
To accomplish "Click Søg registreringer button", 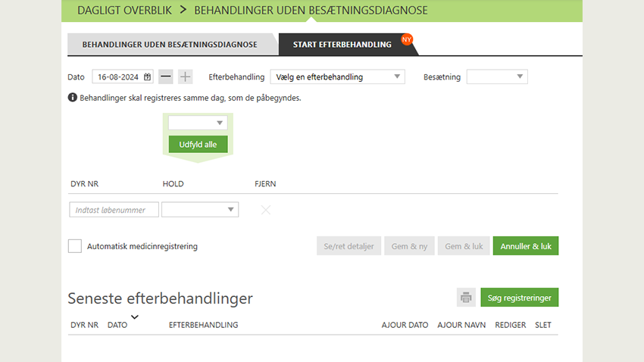I will point(520,298).
